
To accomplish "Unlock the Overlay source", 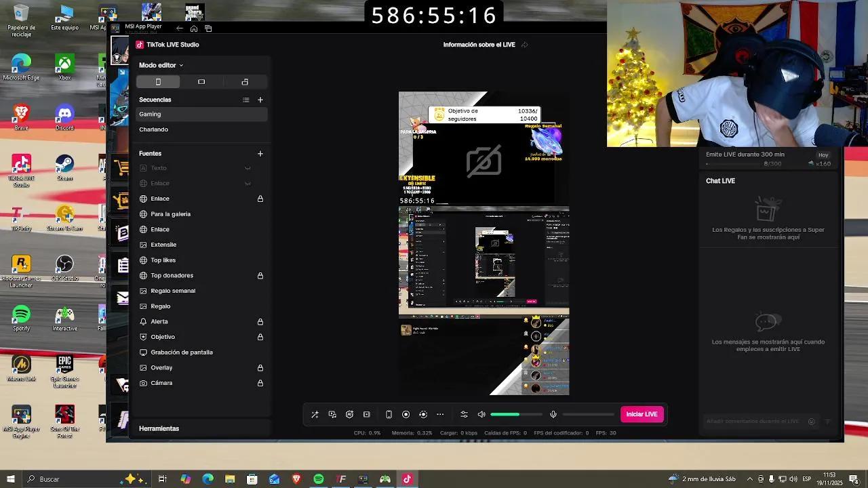I will 260,368.
